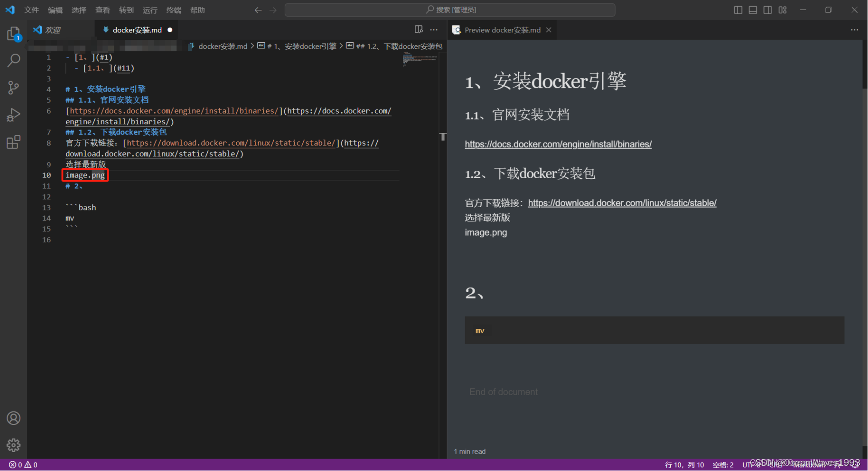Click [1.1、](#11) TOC entry line 2

[109, 68]
